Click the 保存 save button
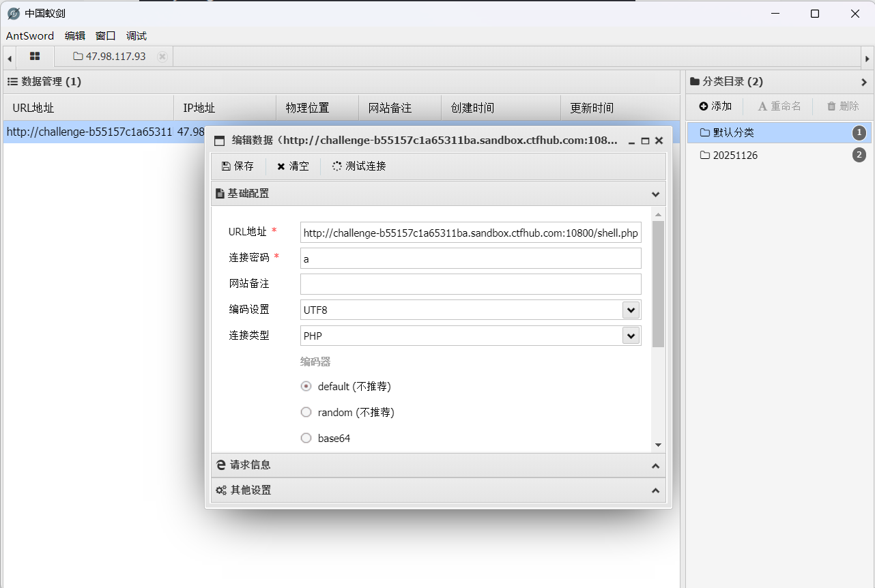The image size is (875, 588). [238, 166]
